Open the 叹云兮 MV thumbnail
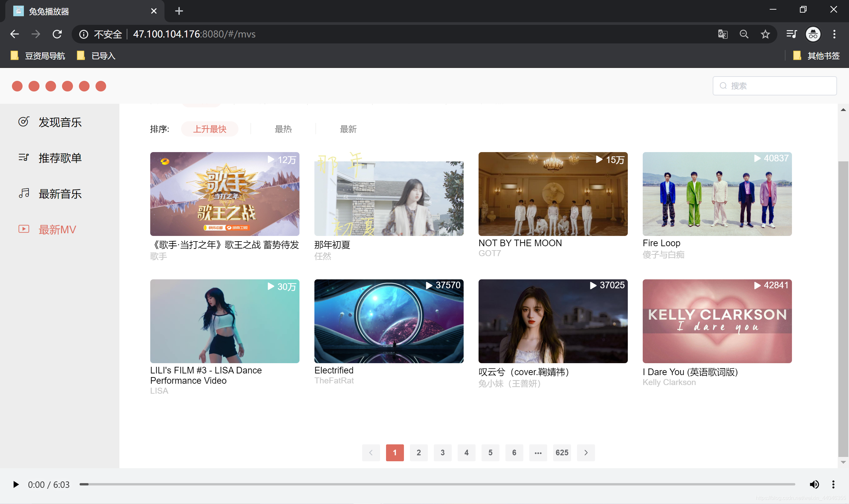 pos(553,321)
